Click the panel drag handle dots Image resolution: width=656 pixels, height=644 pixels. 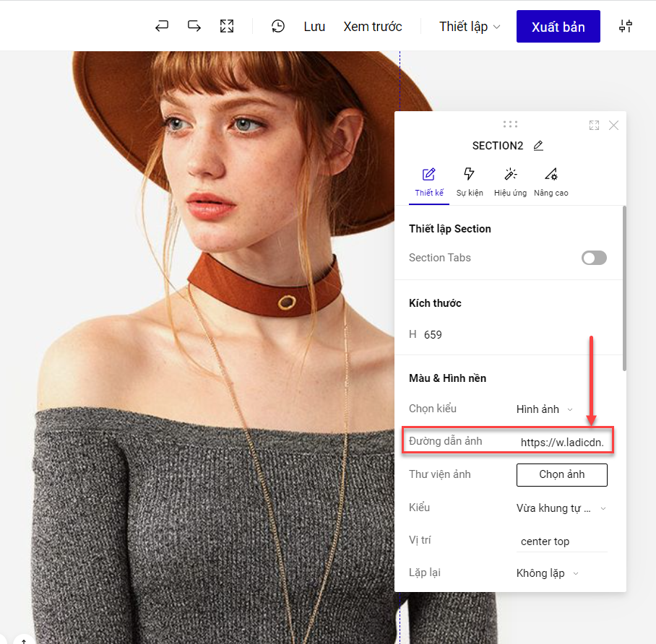point(510,124)
